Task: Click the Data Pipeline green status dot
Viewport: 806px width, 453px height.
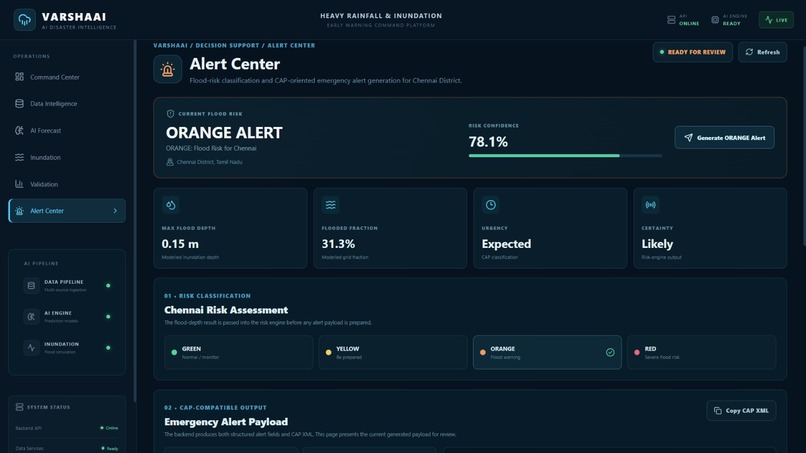Action: point(108,285)
